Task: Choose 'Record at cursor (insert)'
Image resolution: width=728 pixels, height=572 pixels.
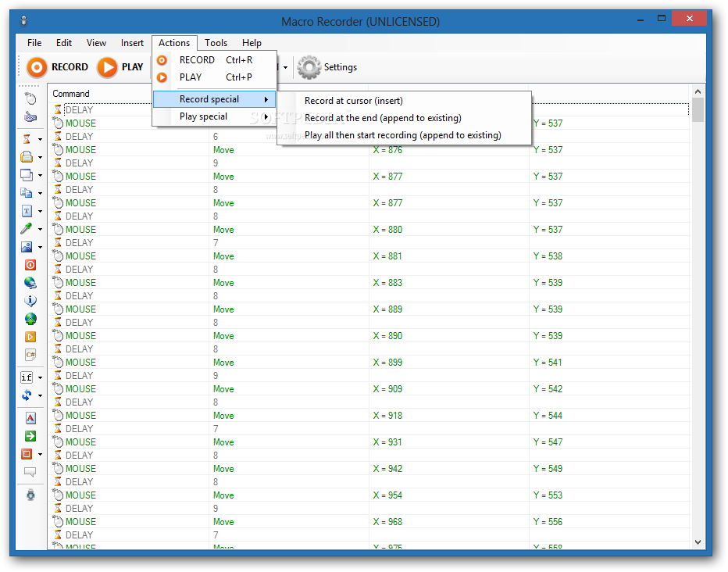Action: [x=404, y=101]
